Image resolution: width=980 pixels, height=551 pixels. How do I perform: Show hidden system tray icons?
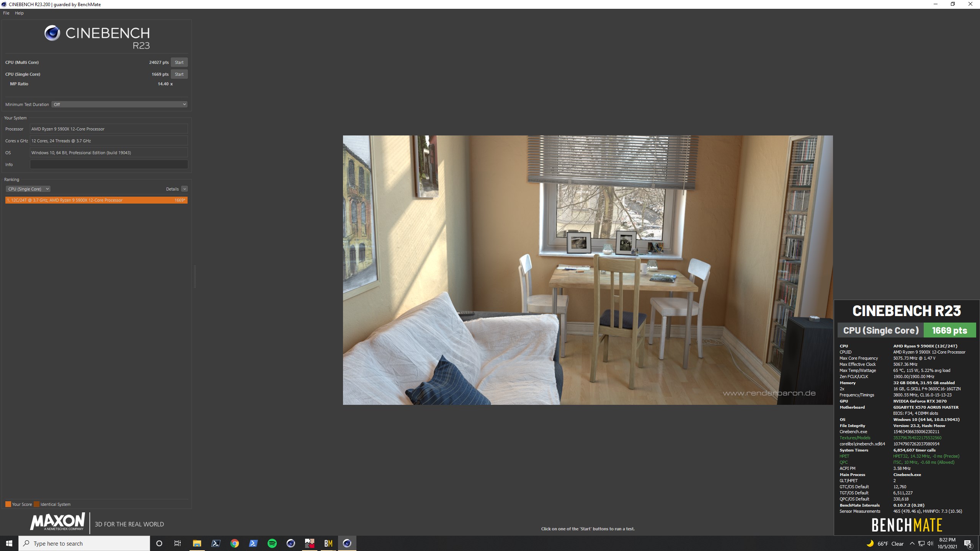pos(912,543)
